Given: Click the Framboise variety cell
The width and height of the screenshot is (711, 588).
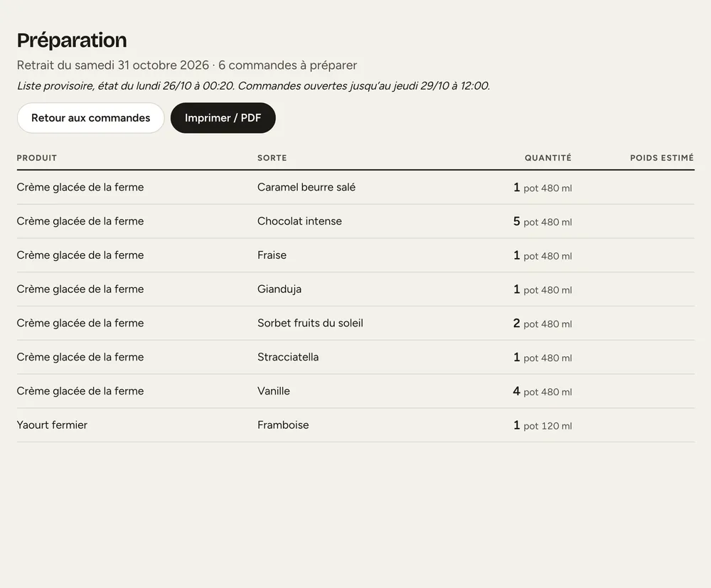Looking at the screenshot, I should click(283, 425).
